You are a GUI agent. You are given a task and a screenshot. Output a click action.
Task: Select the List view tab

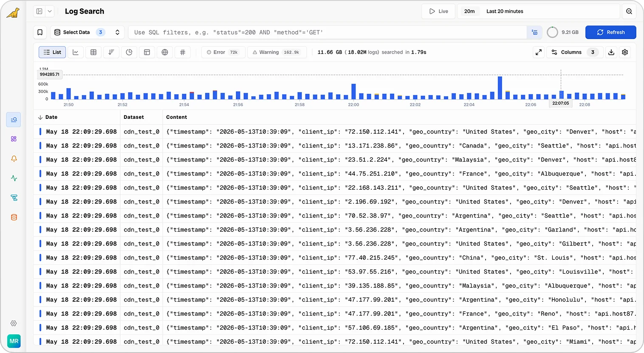pos(52,52)
